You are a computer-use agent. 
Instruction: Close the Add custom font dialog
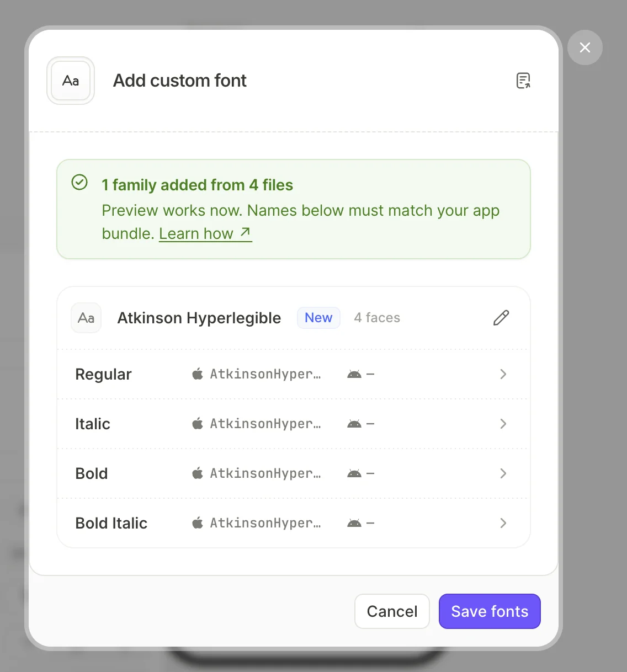point(585,47)
